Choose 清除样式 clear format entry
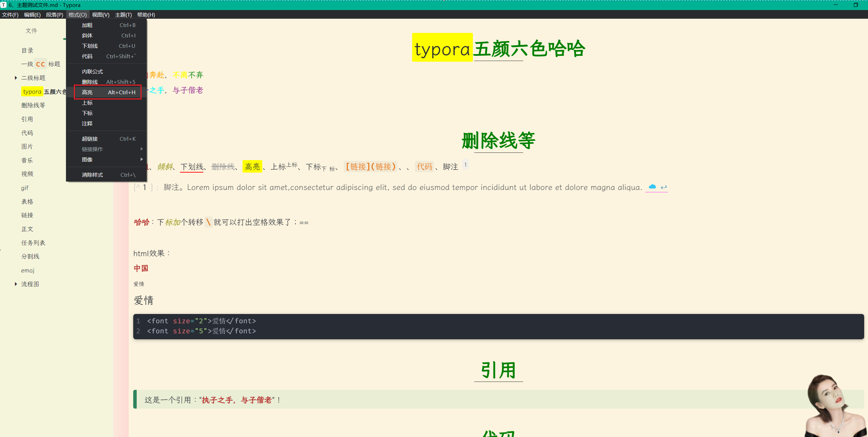 click(107, 175)
